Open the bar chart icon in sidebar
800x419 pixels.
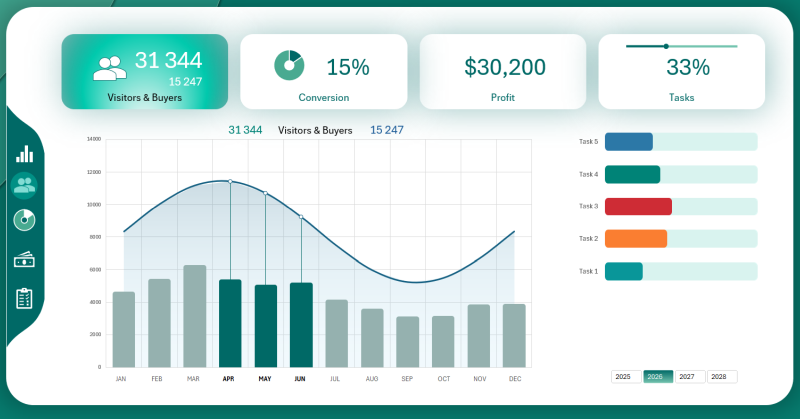(24, 153)
